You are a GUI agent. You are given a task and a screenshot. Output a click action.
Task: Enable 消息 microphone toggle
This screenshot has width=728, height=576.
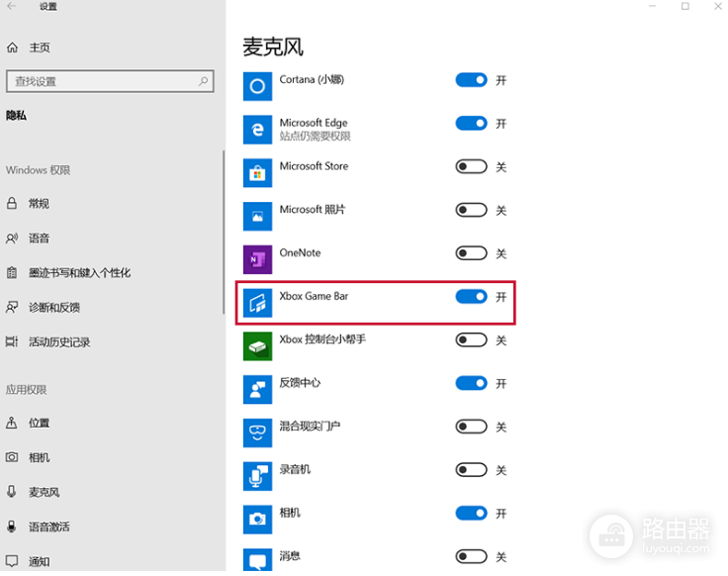(x=471, y=556)
